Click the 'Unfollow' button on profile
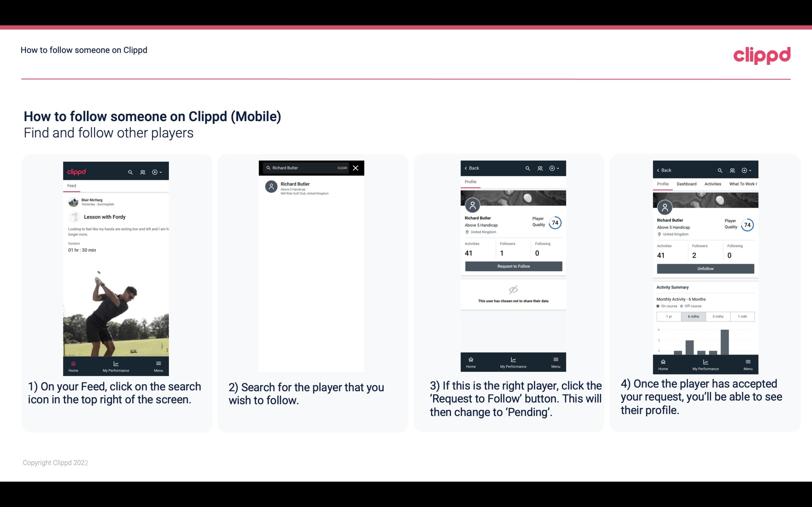 click(x=704, y=268)
